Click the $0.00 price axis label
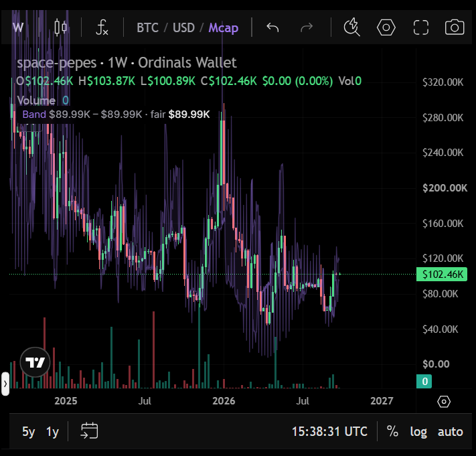The height and width of the screenshot is (456, 476). [x=436, y=364]
